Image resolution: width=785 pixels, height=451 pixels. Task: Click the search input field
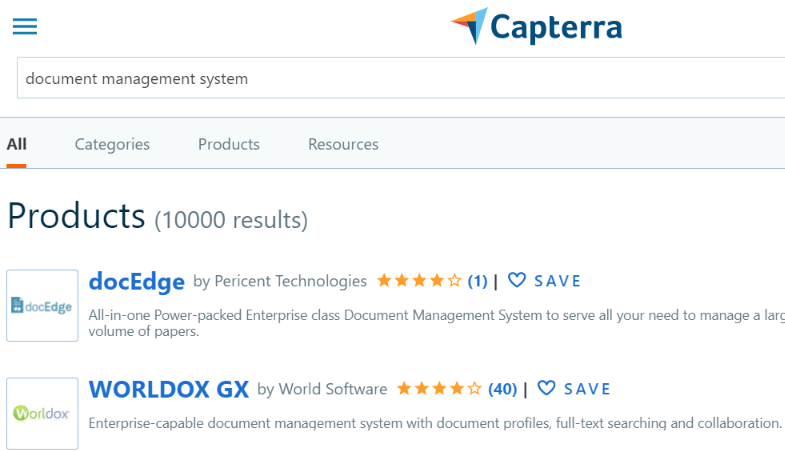click(400, 78)
